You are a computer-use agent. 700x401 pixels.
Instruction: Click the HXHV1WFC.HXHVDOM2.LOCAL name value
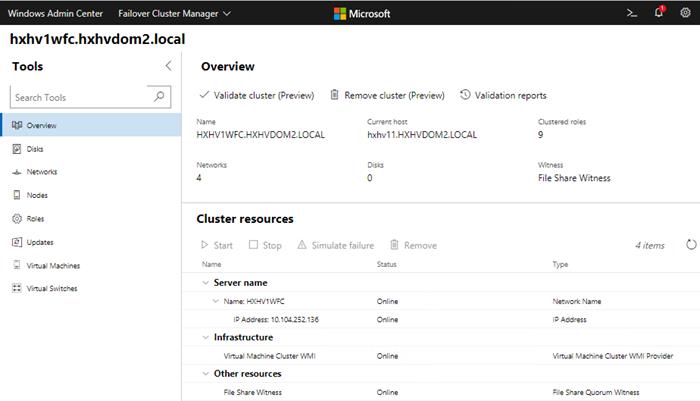pos(260,135)
